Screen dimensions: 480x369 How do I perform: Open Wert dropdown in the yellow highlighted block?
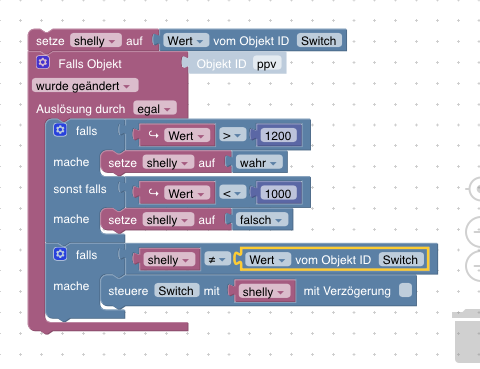click(268, 260)
